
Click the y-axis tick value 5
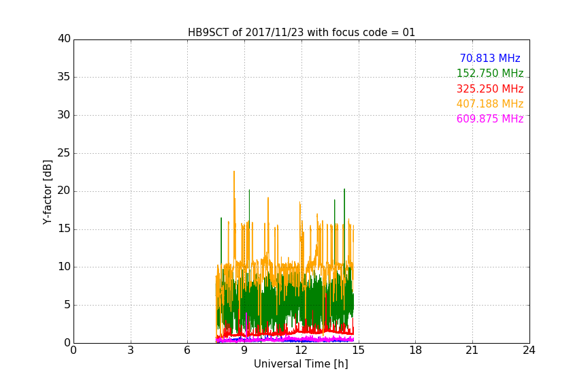(67, 305)
